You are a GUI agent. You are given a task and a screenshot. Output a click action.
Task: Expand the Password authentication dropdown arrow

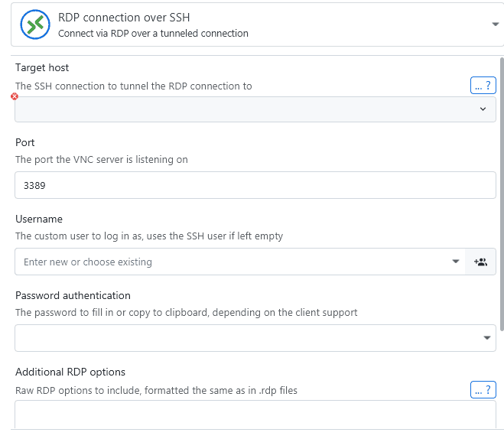[x=487, y=338]
